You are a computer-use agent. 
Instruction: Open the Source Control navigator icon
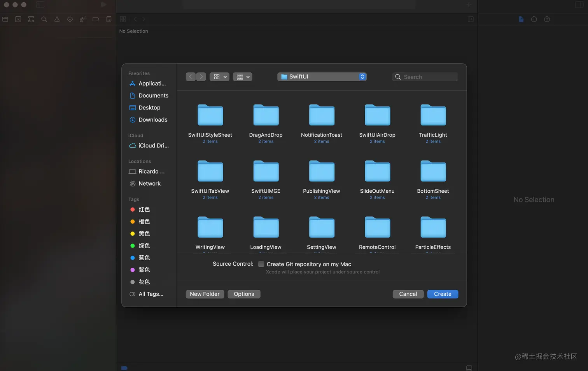(x=18, y=19)
